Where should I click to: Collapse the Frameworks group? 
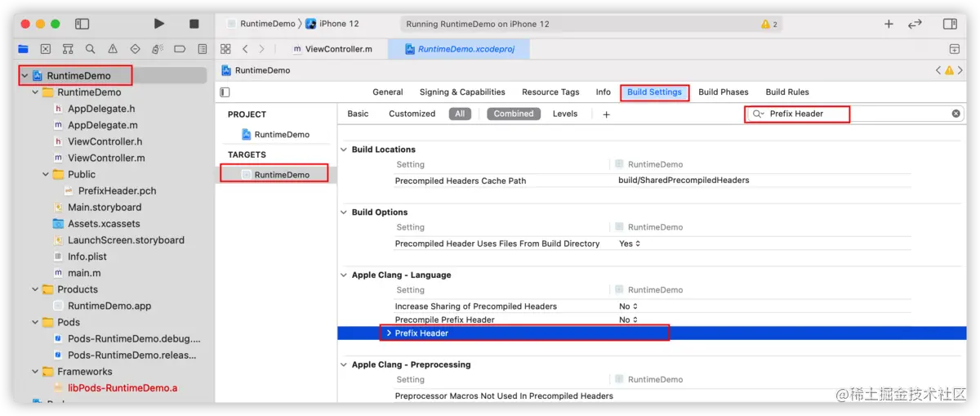click(x=35, y=371)
